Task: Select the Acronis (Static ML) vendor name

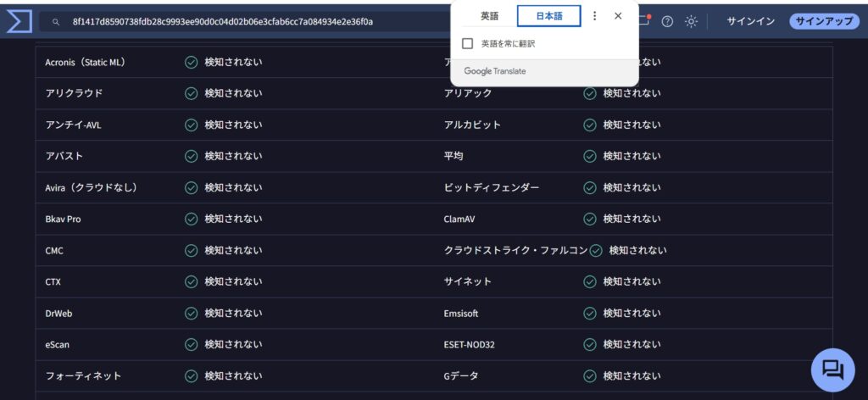Action: pos(86,63)
